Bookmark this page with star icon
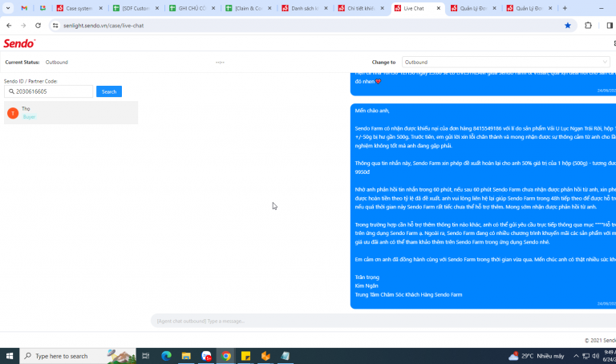 click(567, 26)
